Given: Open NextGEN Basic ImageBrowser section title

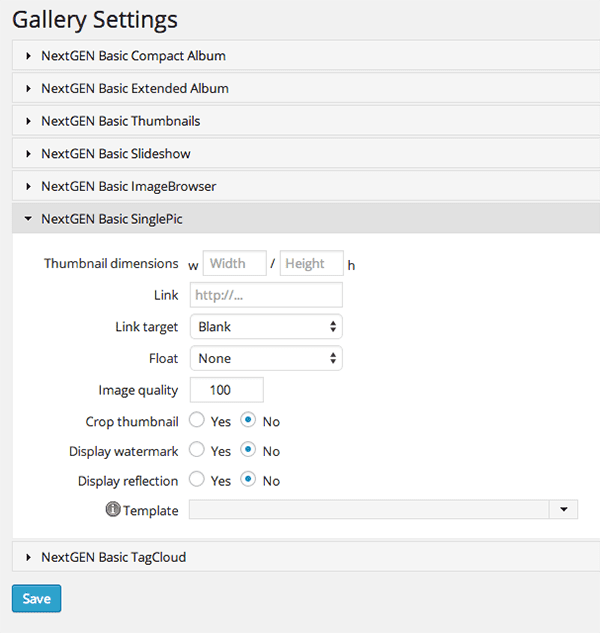Looking at the screenshot, I should click(x=129, y=187).
